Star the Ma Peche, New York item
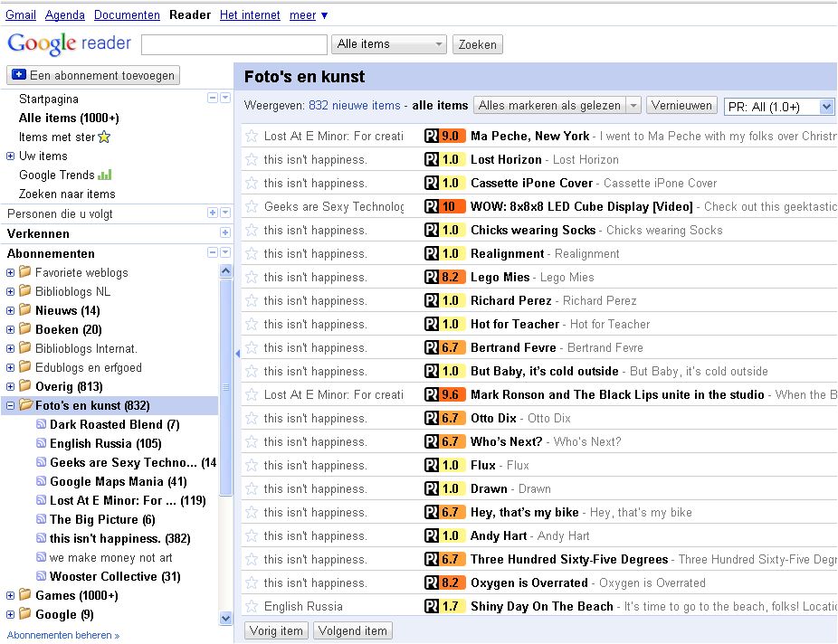Viewport: 838px width, 644px height. point(252,136)
